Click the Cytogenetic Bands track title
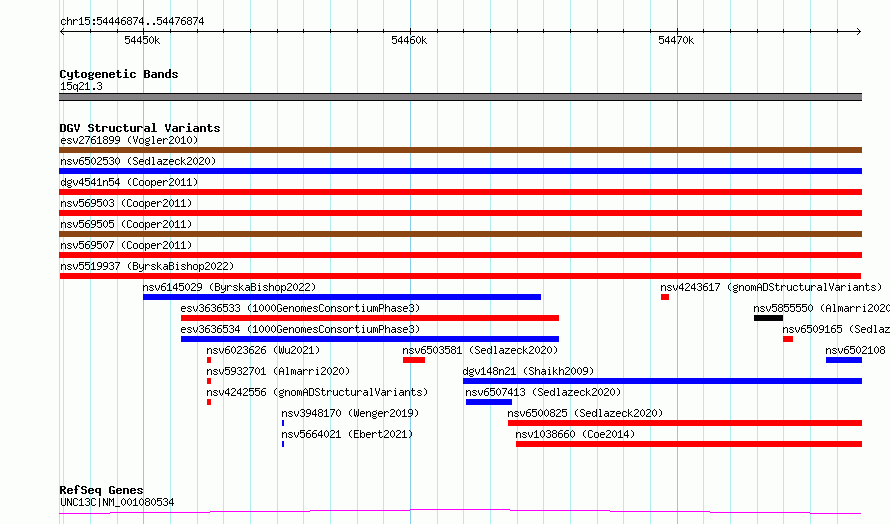Viewport: 890px width, 524px height. [x=119, y=74]
